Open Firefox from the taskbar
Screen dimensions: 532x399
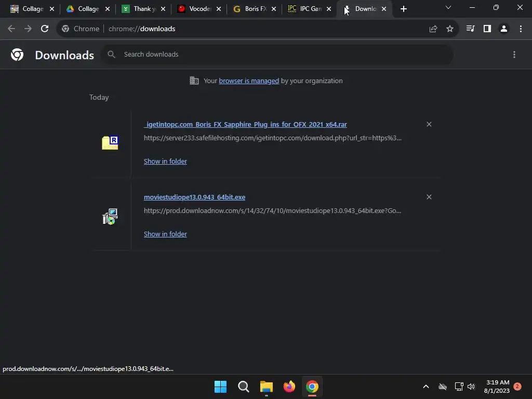click(x=289, y=387)
